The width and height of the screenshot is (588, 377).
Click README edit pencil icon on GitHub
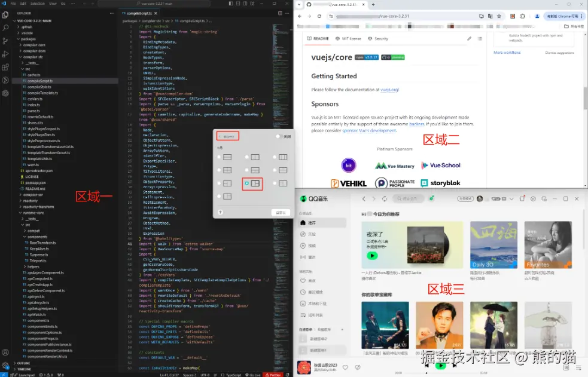pyautogui.click(x=469, y=39)
